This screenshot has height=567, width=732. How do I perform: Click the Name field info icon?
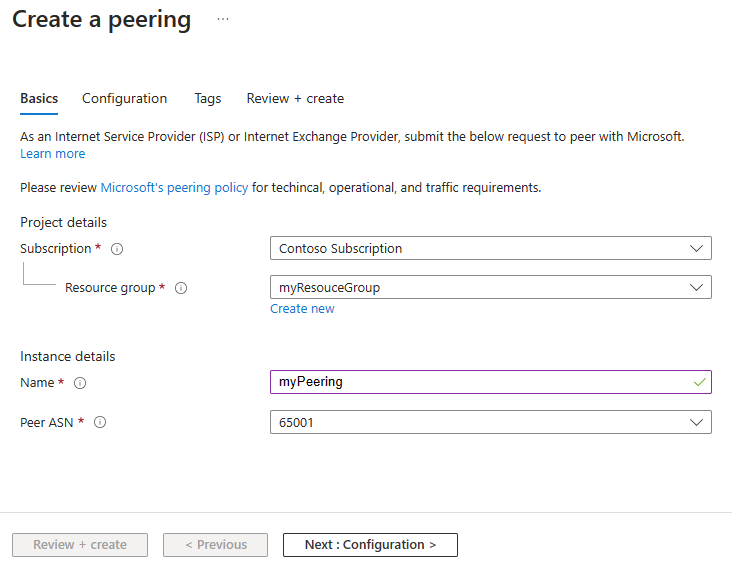pos(80,383)
